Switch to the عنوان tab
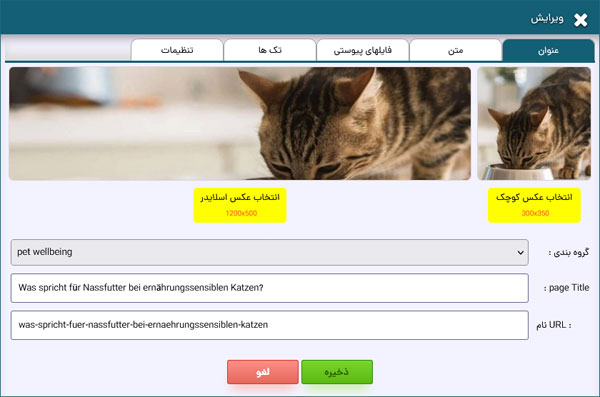The width and height of the screenshot is (600, 397). tap(548, 50)
